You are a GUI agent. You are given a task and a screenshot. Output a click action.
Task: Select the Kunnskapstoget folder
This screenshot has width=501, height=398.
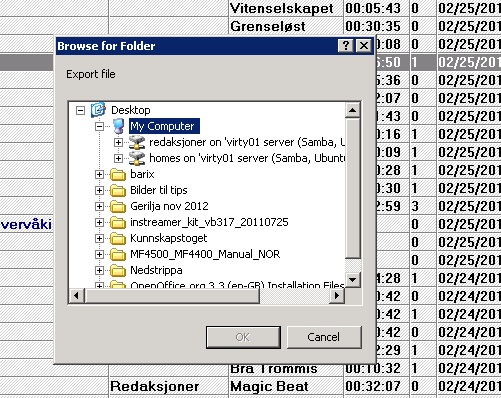169,238
